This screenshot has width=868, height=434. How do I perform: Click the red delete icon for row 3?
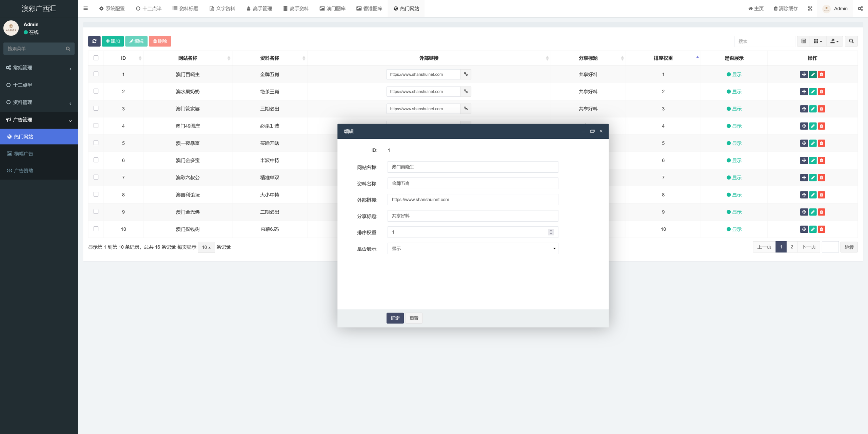(822, 109)
